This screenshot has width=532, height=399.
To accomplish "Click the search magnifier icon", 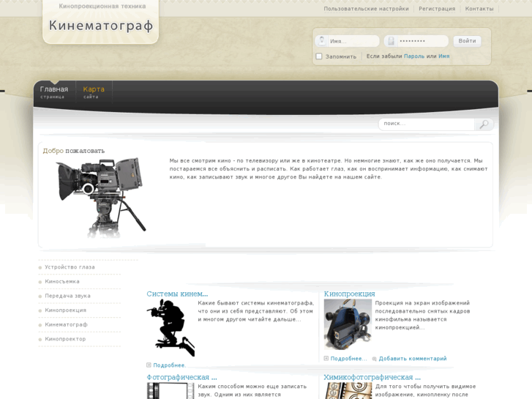I will (484, 124).
